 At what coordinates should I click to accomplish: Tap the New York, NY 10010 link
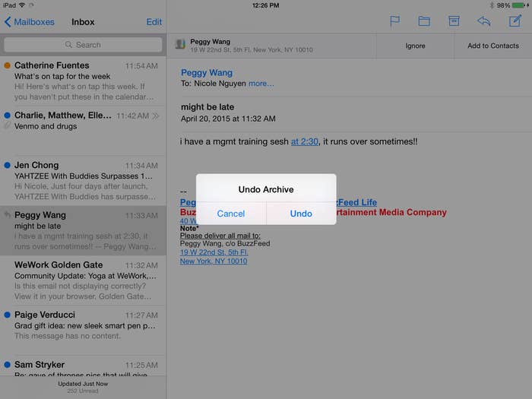point(214,261)
